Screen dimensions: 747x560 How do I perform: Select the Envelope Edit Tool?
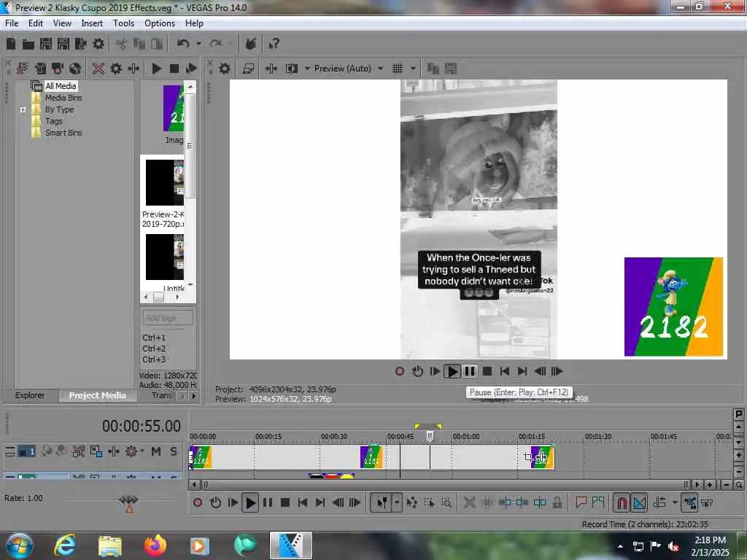tap(411, 502)
